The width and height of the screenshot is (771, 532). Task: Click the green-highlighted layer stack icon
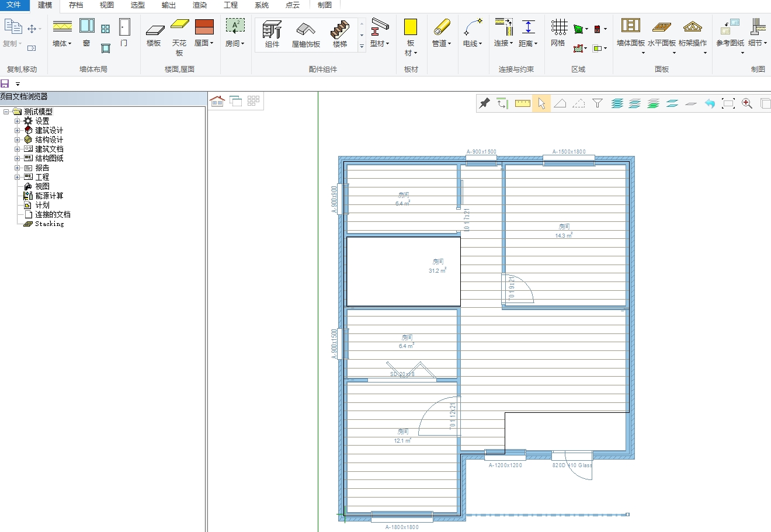click(654, 103)
